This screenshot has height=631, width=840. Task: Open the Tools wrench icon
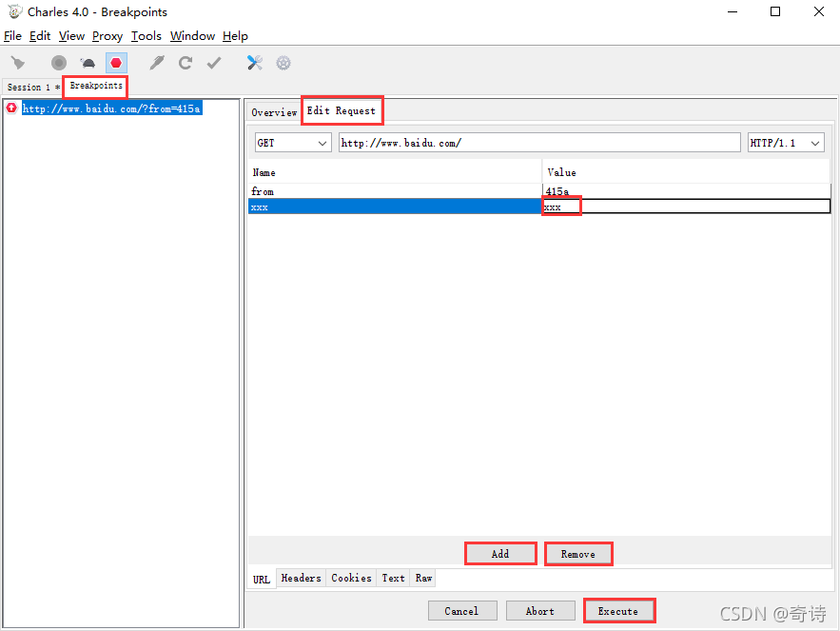(254, 63)
